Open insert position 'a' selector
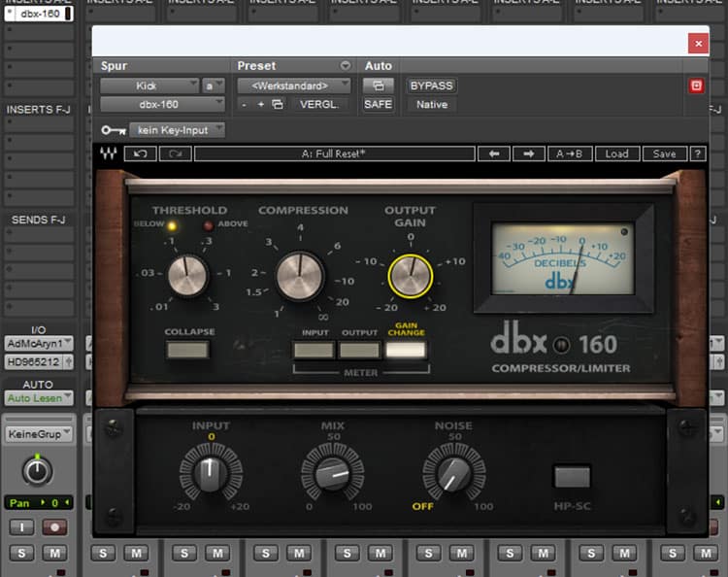Image resolution: width=728 pixels, height=577 pixels. coord(214,85)
